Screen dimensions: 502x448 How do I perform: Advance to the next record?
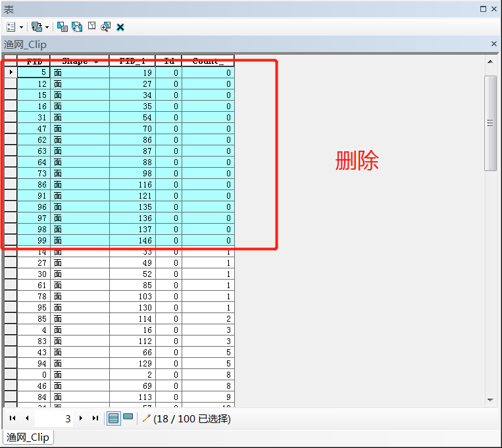[x=80, y=418]
